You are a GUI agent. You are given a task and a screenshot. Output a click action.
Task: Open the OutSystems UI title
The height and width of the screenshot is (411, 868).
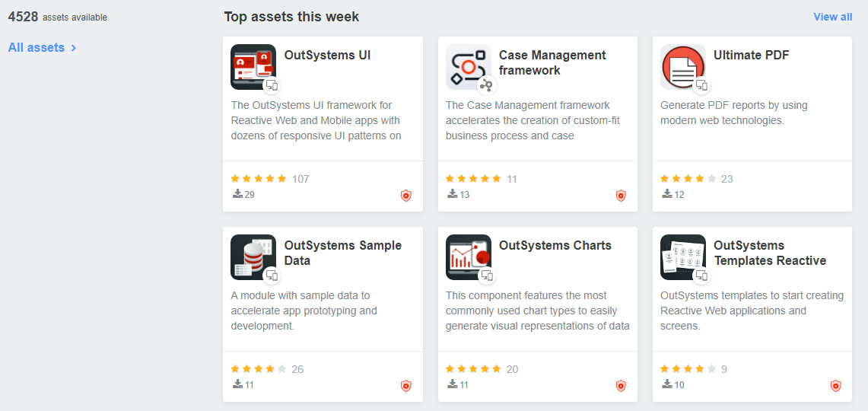coord(327,55)
